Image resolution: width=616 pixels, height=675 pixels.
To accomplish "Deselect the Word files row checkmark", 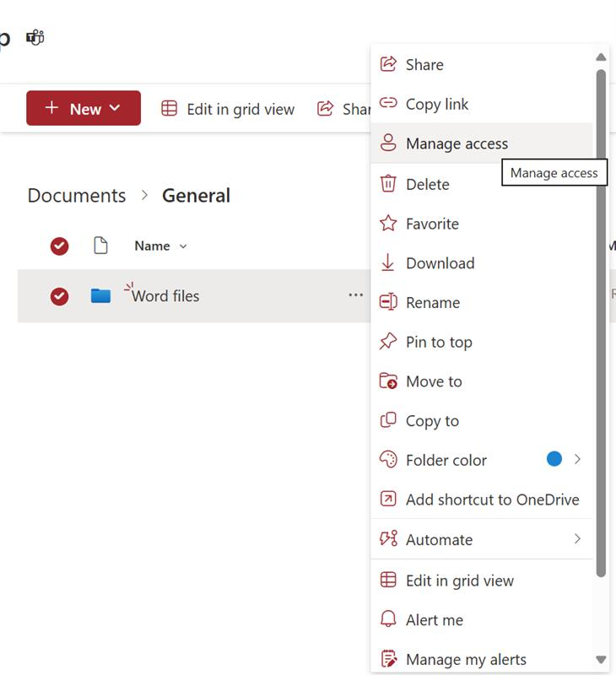I will 59,296.
